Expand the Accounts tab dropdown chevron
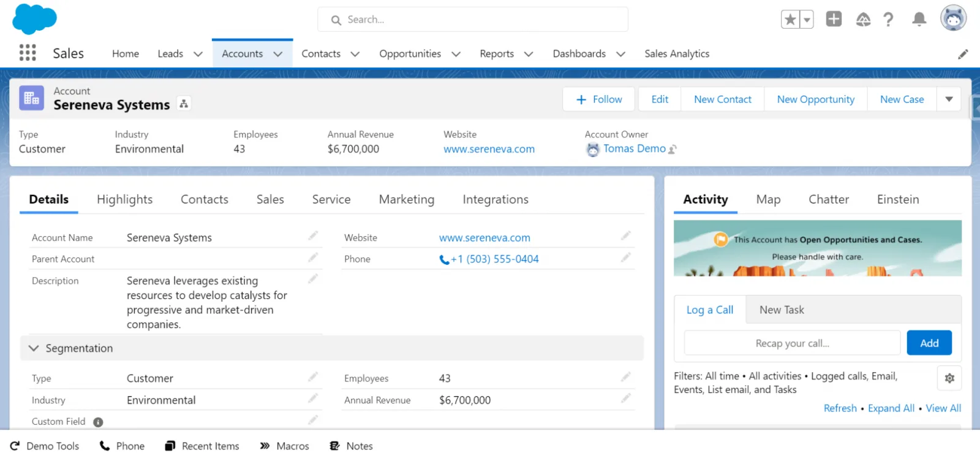The image size is (980, 458). point(278,54)
